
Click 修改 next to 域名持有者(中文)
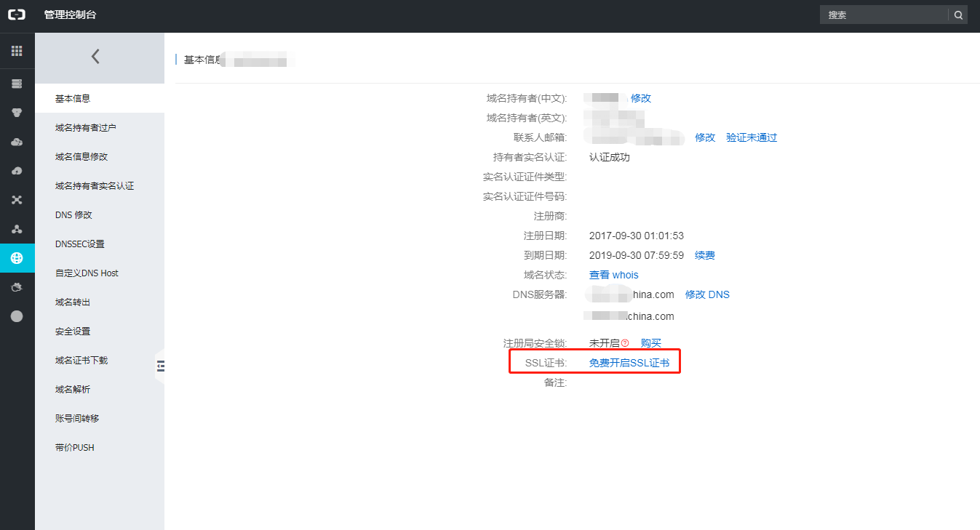[641, 98]
